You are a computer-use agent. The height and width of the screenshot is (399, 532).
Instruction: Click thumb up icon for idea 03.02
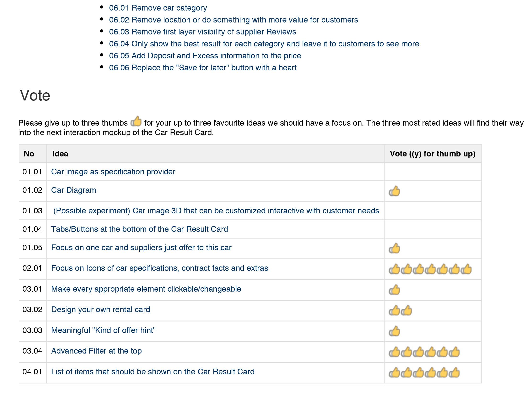click(x=393, y=310)
